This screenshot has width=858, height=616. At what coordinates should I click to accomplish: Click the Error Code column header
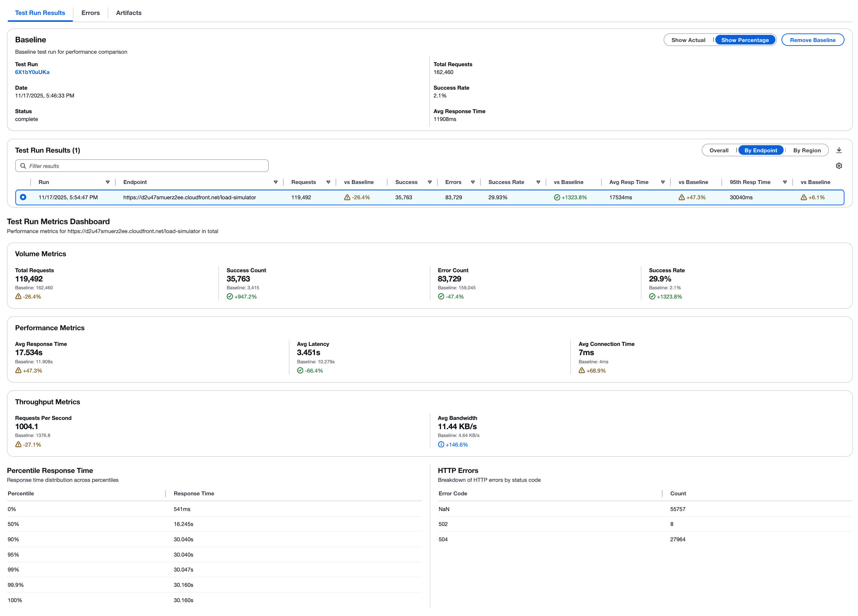click(452, 494)
